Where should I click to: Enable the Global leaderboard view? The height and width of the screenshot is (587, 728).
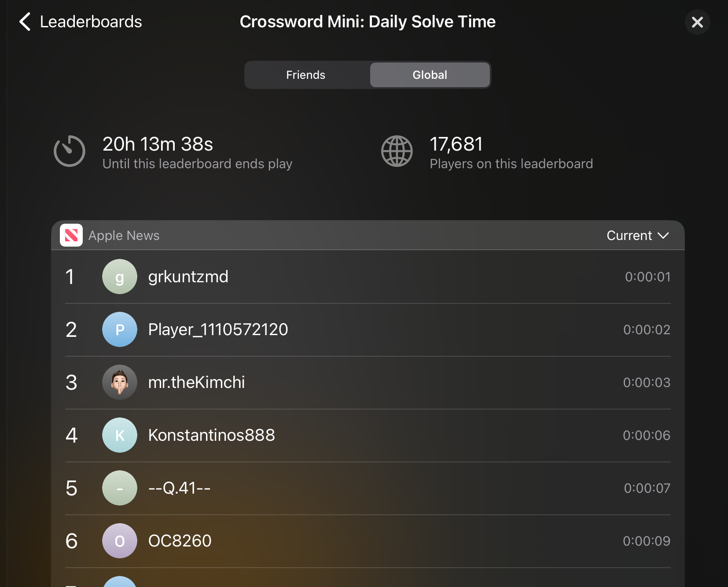tap(430, 74)
